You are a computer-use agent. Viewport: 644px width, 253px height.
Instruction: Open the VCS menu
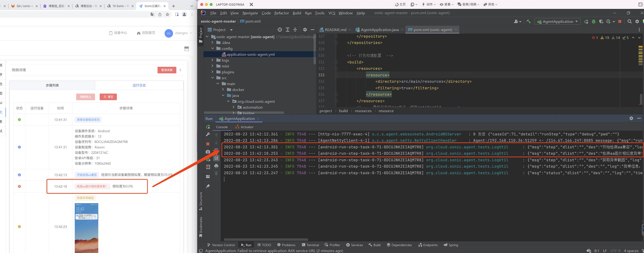[332, 13]
